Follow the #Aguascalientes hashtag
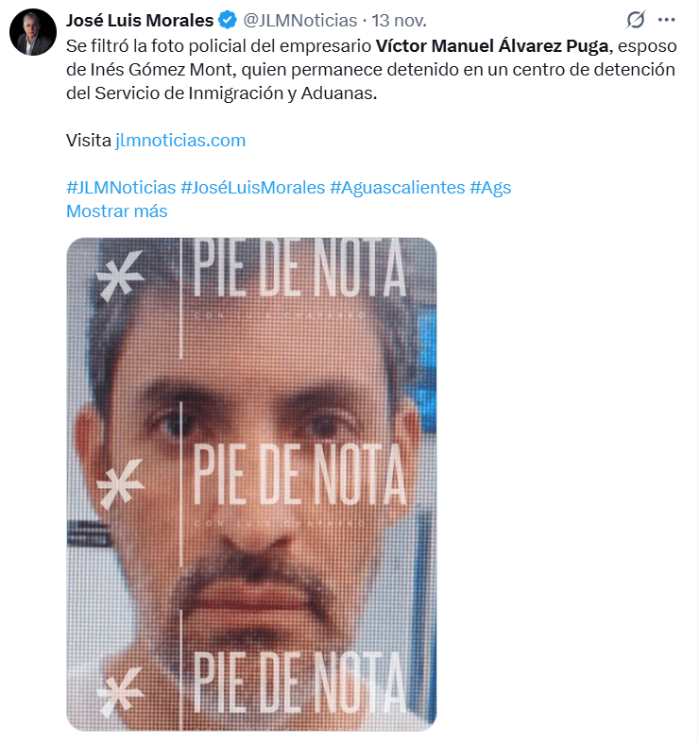 click(x=397, y=187)
